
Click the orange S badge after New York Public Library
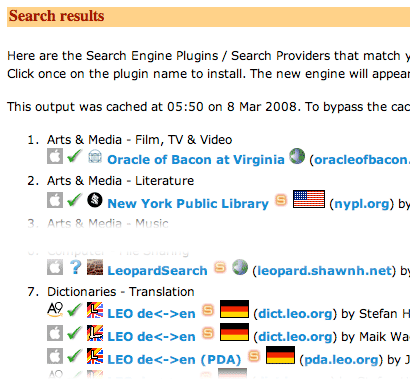coord(281,200)
